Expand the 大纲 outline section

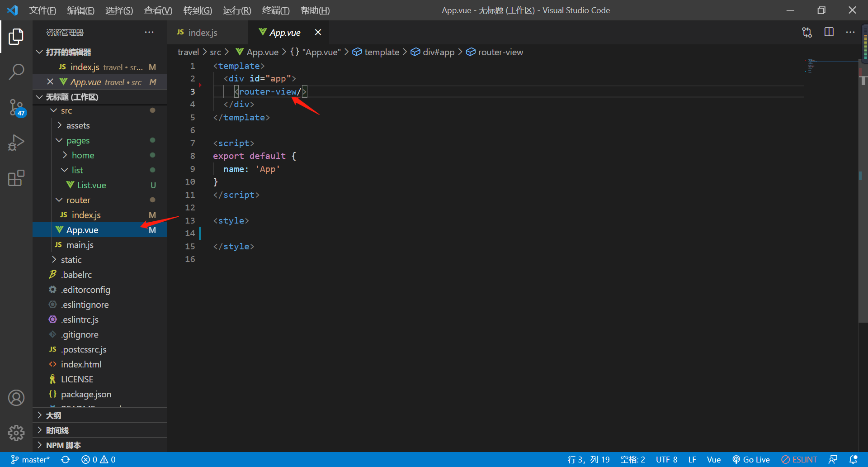(x=99, y=415)
